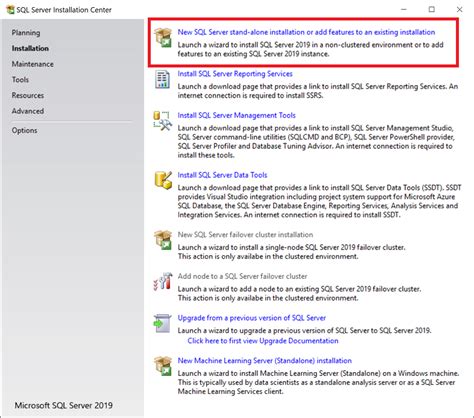Image resolution: width=474 pixels, height=418 pixels.
Task: Click the Management Tools wrench icon
Action: 163,121
